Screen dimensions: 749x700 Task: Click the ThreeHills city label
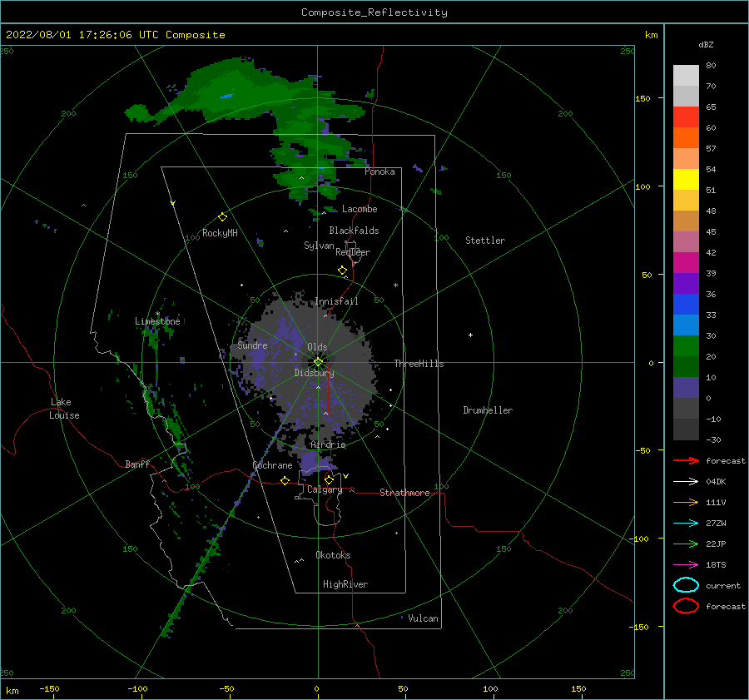(419, 364)
